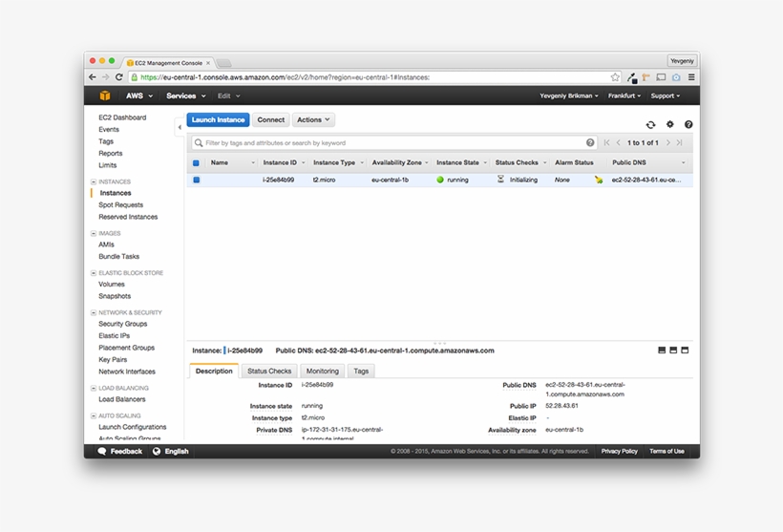Open the Actions dropdown button
Image resolution: width=783 pixels, height=532 pixels.
coord(313,120)
